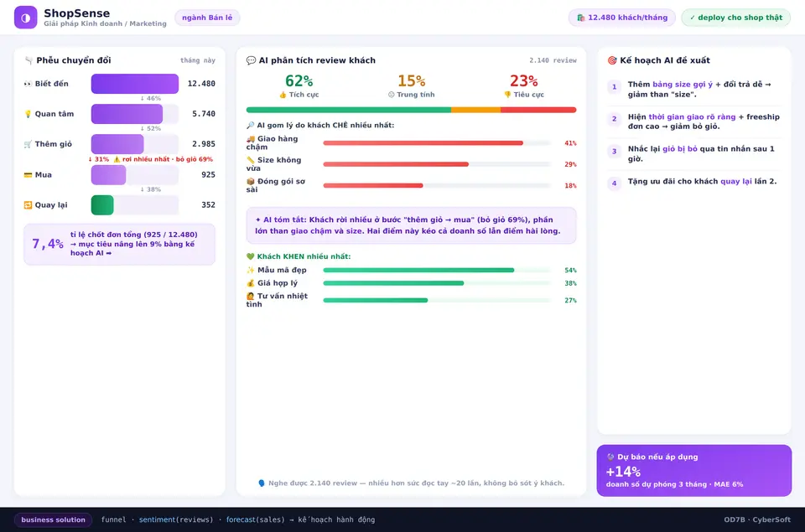Click the person icon beside Tư vấn nhiệt tình
The height and width of the screenshot is (532, 805).
pos(251,297)
